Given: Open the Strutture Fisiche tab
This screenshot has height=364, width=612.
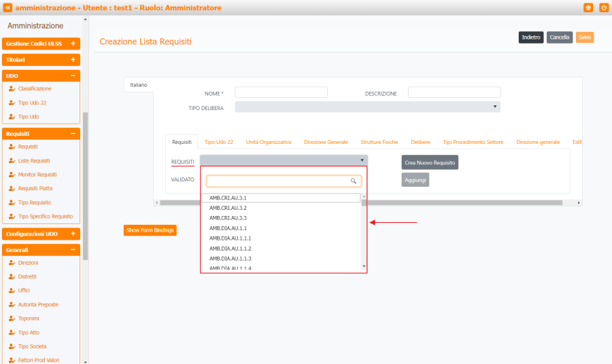Looking at the screenshot, I should 379,142.
